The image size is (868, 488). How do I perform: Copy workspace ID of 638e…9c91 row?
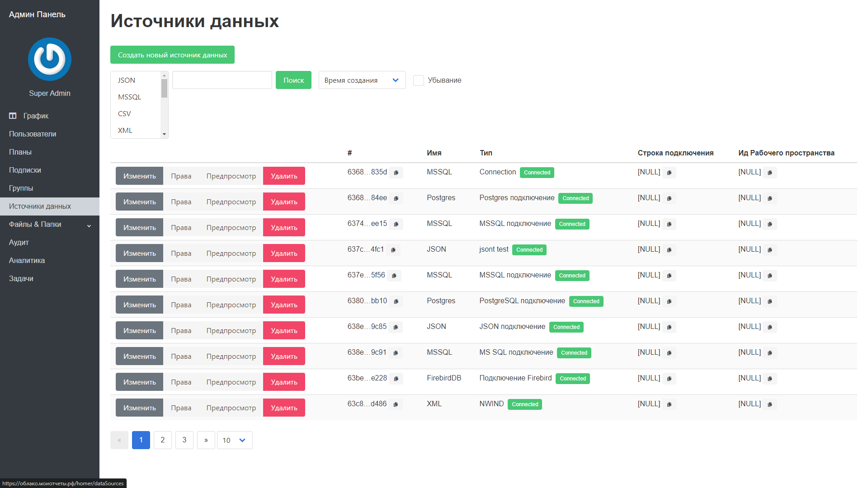pos(770,353)
